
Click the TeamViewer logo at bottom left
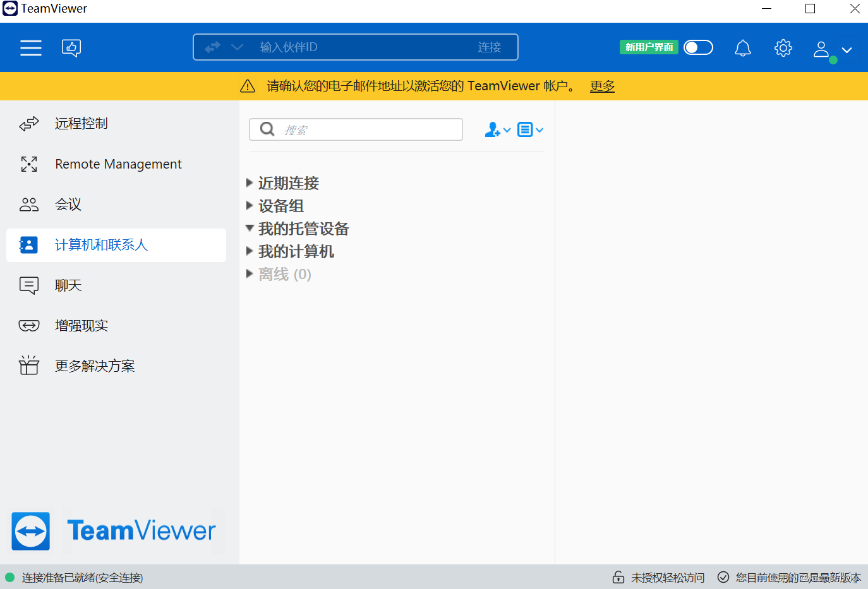click(x=114, y=531)
